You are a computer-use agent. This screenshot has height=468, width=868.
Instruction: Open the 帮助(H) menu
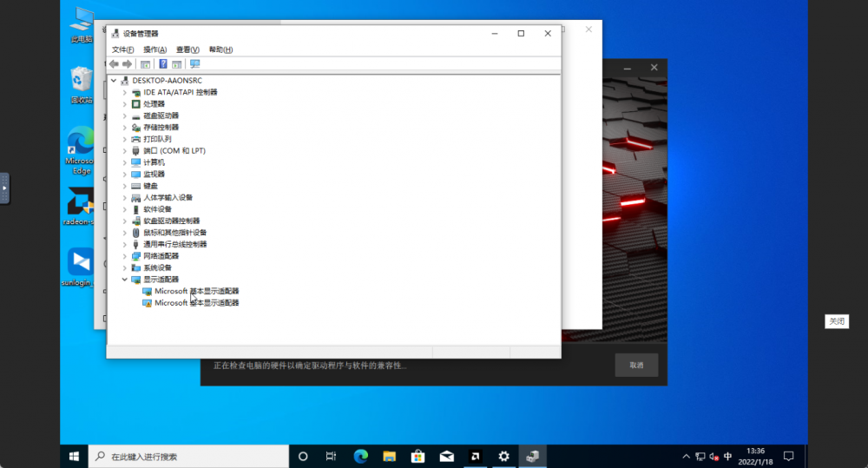click(x=220, y=49)
